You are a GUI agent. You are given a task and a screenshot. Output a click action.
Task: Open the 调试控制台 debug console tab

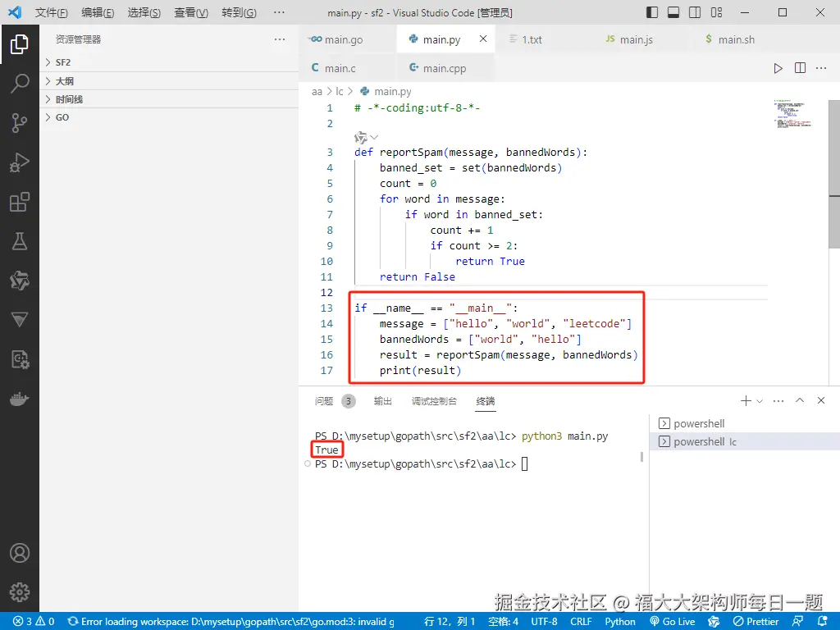point(434,400)
